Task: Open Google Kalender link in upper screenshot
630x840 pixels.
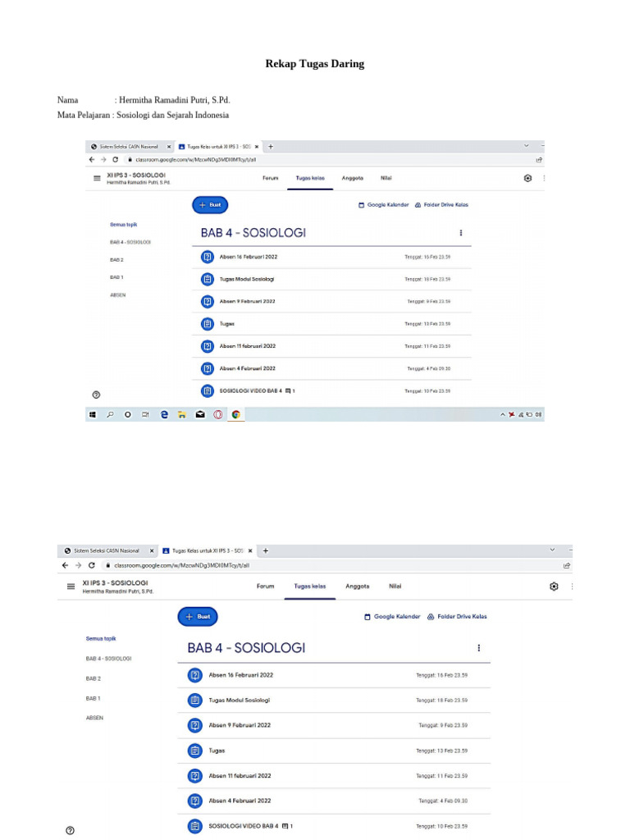Action: [384, 205]
